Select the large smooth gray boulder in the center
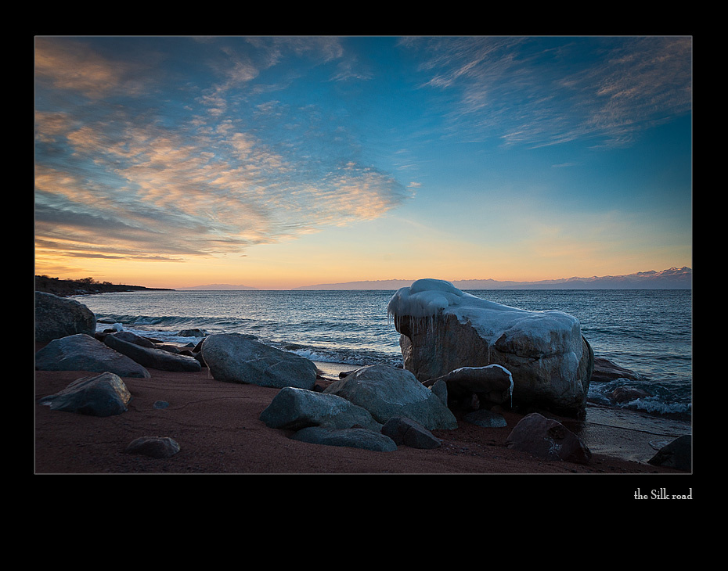This screenshot has height=571, width=728. [x=258, y=361]
